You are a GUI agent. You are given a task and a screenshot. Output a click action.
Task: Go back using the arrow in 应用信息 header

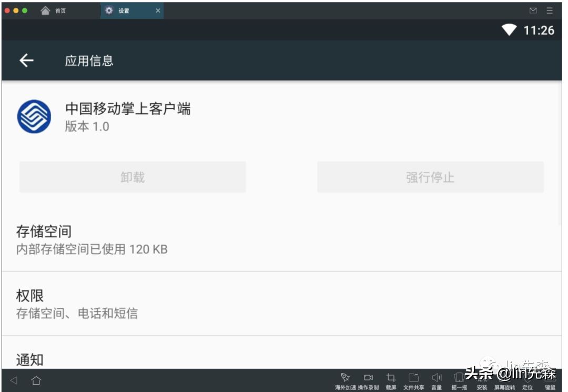(x=26, y=60)
